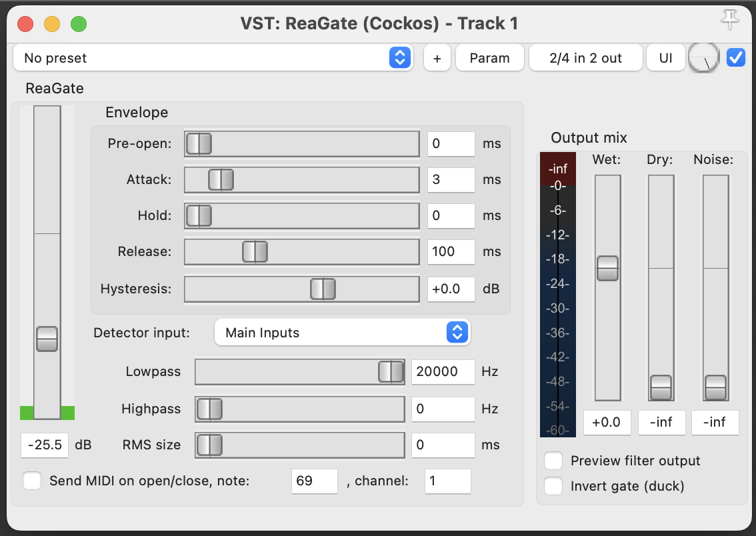The width and height of the screenshot is (756, 536).
Task: Click the Attack slider handle
Action: coord(221,180)
